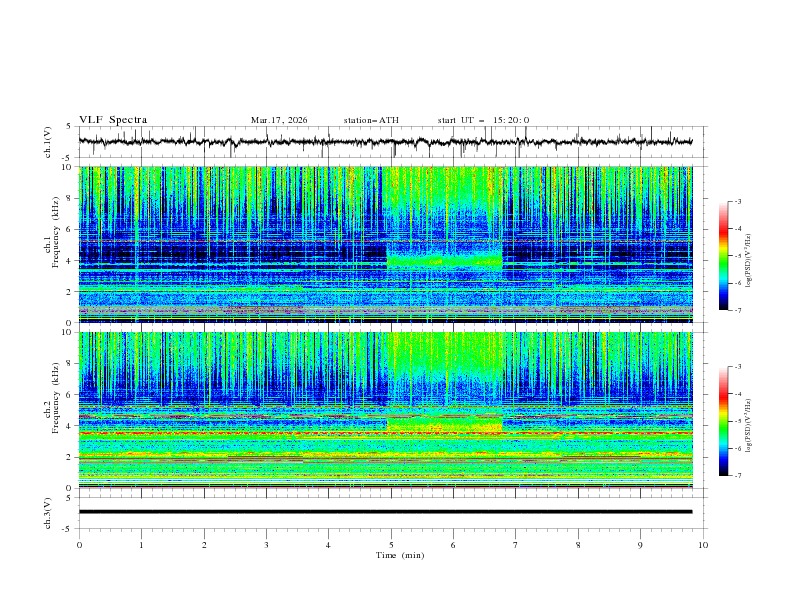Click time axis tick label "10"
Viewport: 792px width, 612px height.
(703, 545)
